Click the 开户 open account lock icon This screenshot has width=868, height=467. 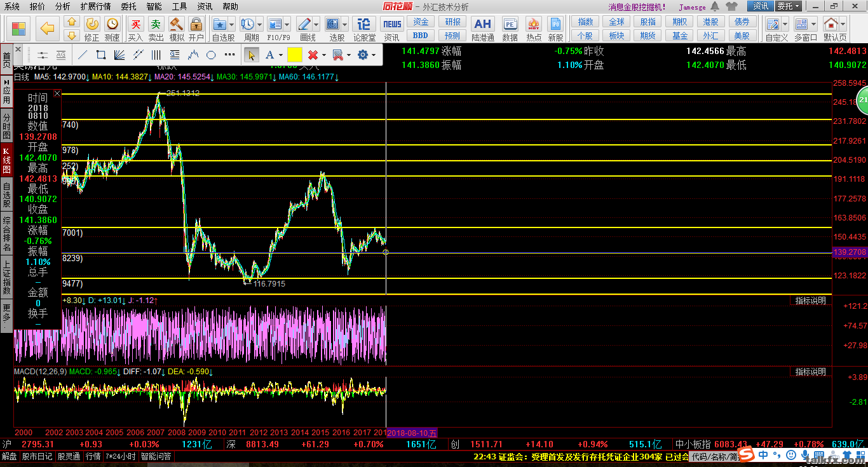pyautogui.click(x=196, y=29)
